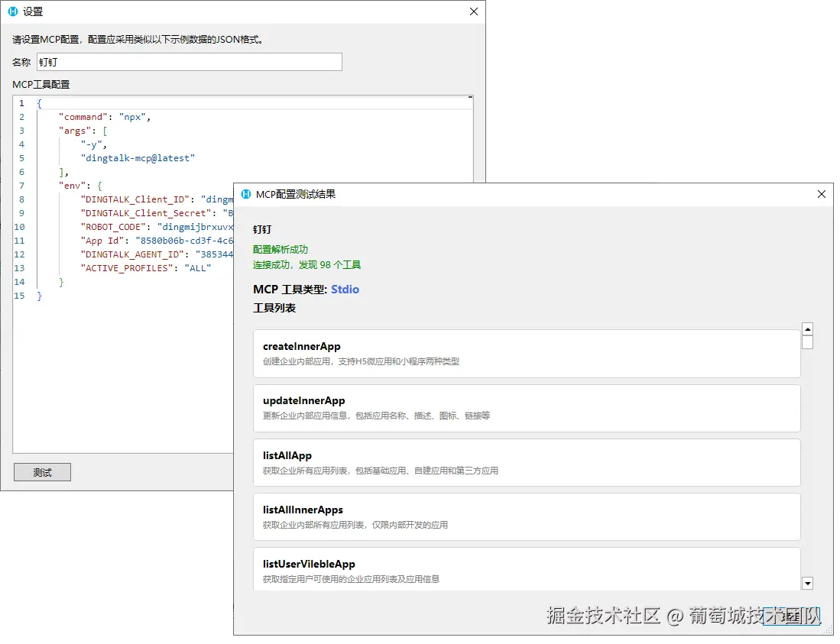
Task: Click the 连接成功,发现 98 个工具 message
Action: 306,265
